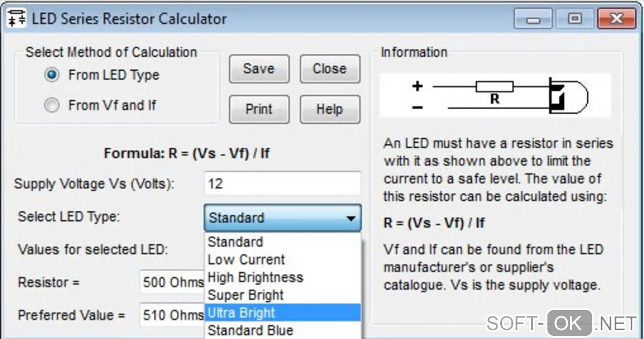This screenshot has height=339, width=644.
Task: Click the LED circuit diagram image
Action: point(495,95)
